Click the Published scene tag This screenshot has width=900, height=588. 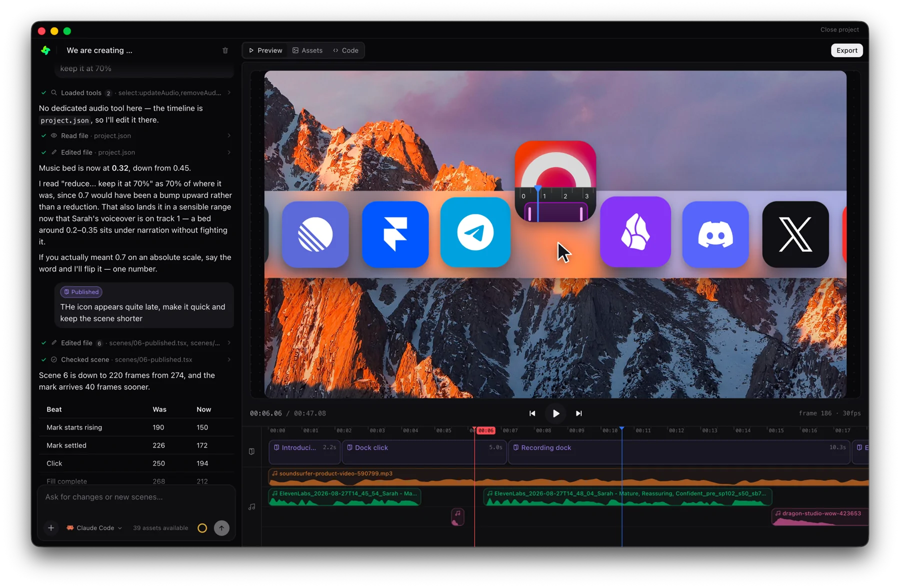point(81,292)
